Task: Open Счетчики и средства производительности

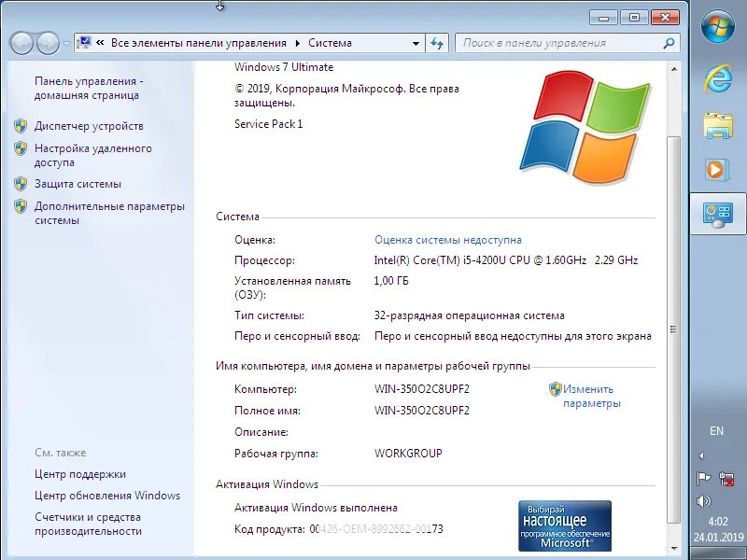Action: 88,524
